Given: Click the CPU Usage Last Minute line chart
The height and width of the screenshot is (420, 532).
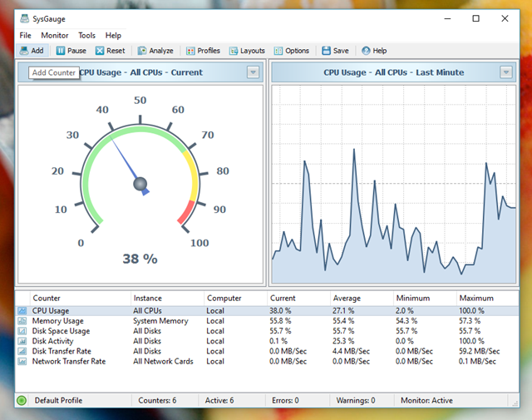Looking at the screenshot, I should point(394,185).
